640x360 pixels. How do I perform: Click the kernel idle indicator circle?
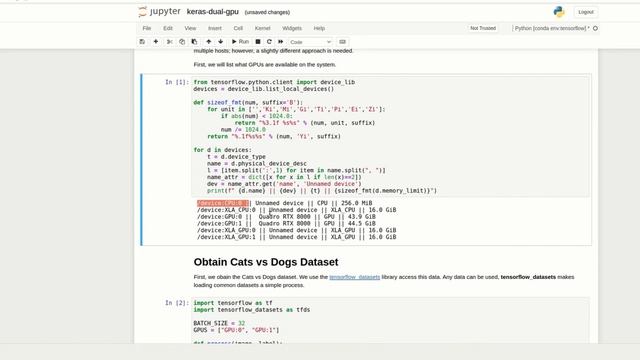point(596,28)
